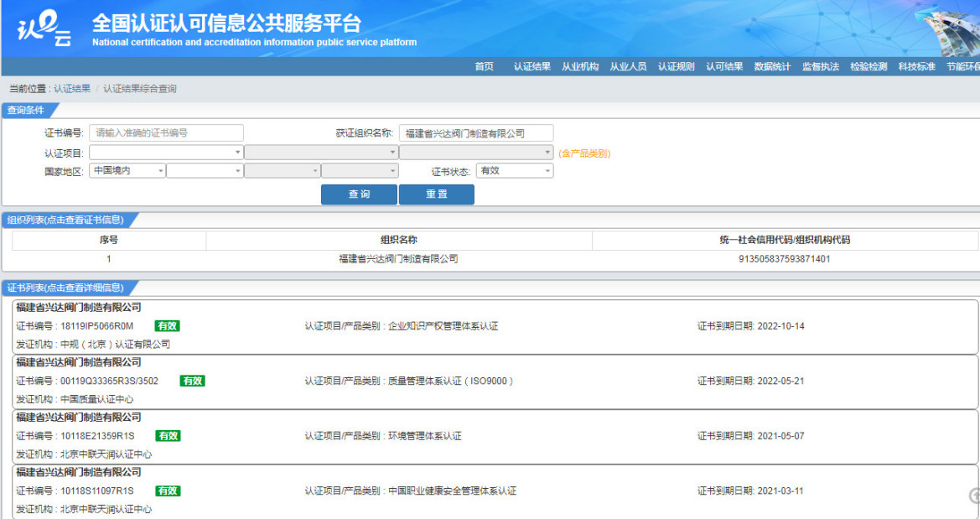Open certificate 10118E21359R1S details
Screen dimensions: 980x519
coord(97,436)
